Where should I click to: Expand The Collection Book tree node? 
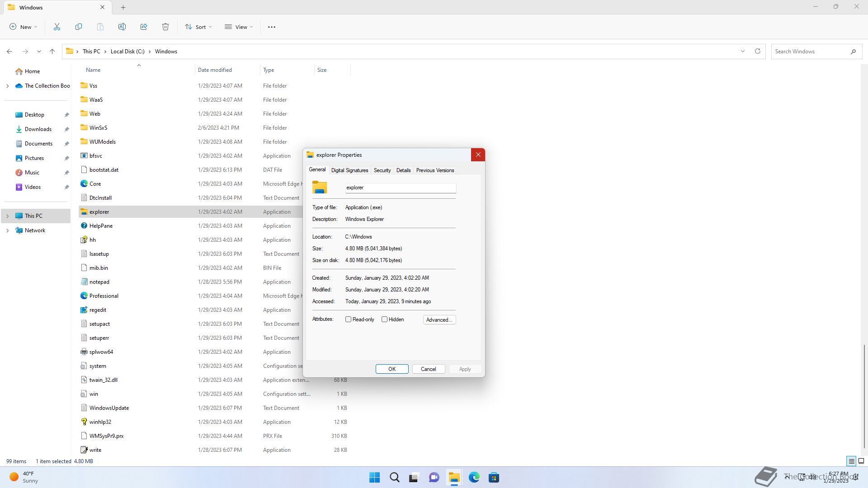[7, 86]
